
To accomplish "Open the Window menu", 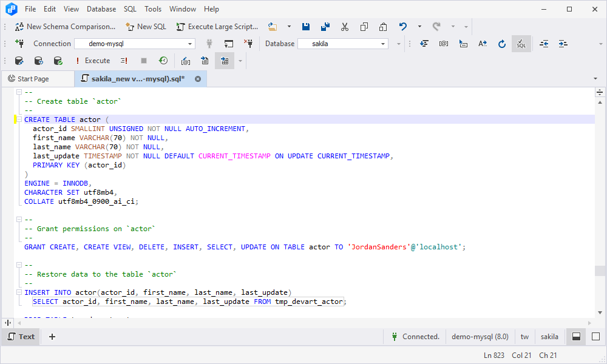I will click(183, 9).
